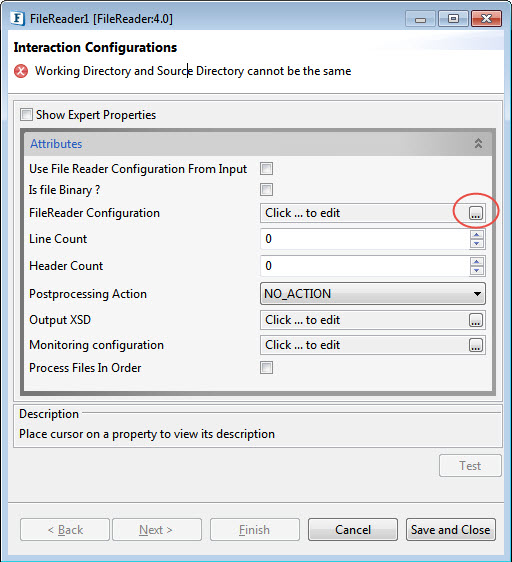The width and height of the screenshot is (512, 562).
Task: Decrease Line Count with down arrow
Action: pyautogui.click(x=477, y=244)
